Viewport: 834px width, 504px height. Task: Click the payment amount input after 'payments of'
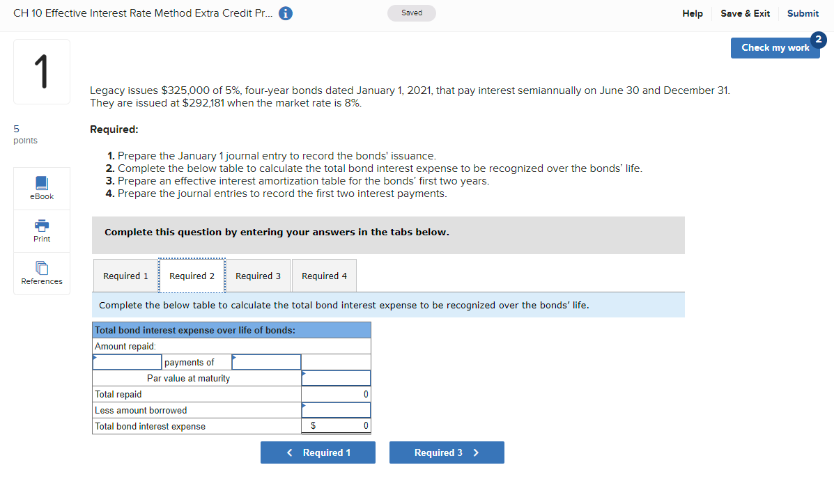tap(266, 362)
